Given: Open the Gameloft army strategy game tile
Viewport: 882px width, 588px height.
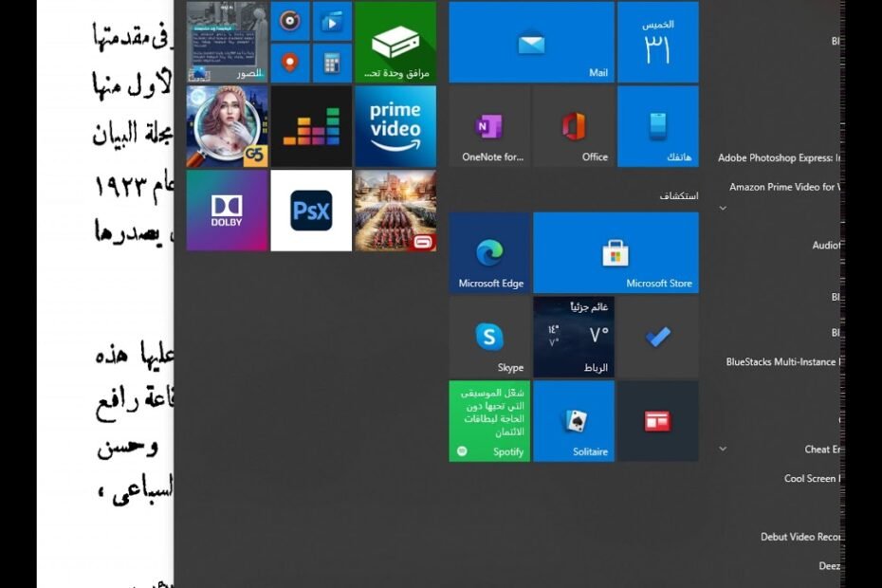Looking at the screenshot, I should point(395,211).
